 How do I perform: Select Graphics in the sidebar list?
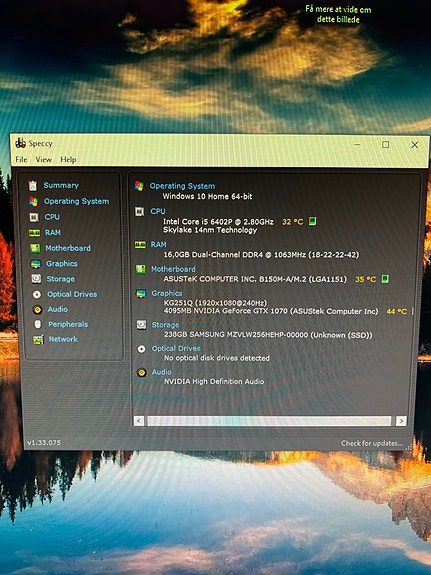click(62, 264)
